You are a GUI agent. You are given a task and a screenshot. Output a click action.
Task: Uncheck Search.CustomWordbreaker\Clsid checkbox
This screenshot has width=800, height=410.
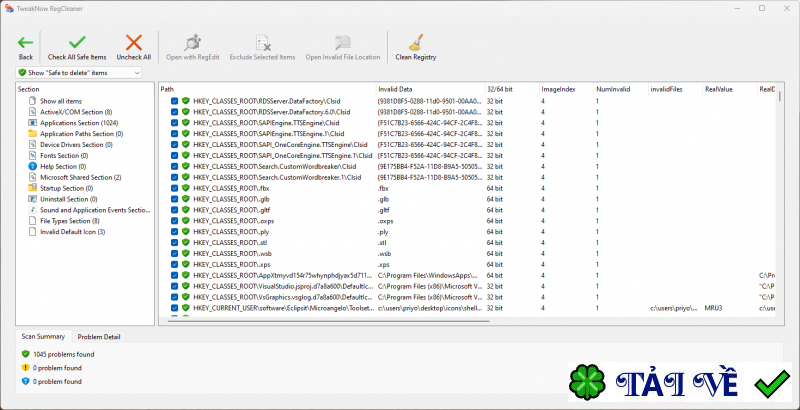coord(174,166)
